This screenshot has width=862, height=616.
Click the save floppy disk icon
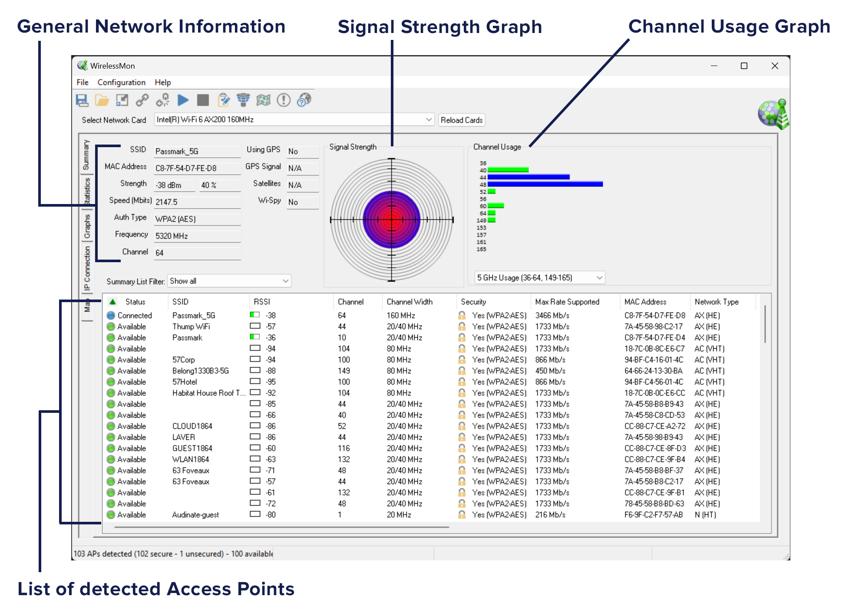82,100
